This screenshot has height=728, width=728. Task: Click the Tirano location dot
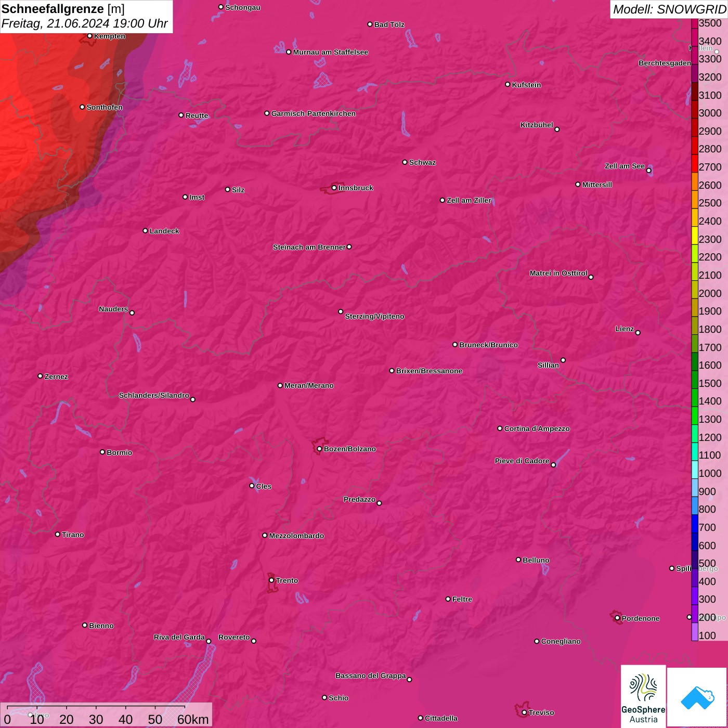58,534
